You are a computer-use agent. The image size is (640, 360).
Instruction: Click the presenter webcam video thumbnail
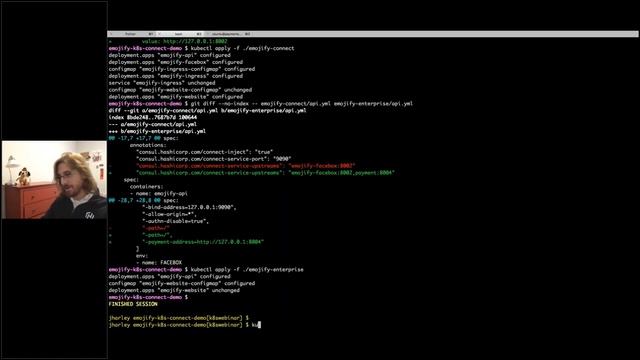[x=54, y=180]
